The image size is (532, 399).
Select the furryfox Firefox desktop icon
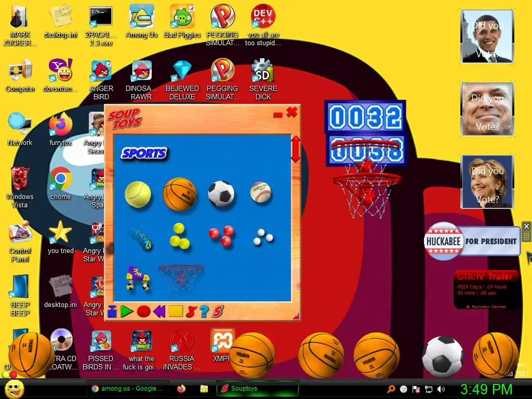coord(60,129)
